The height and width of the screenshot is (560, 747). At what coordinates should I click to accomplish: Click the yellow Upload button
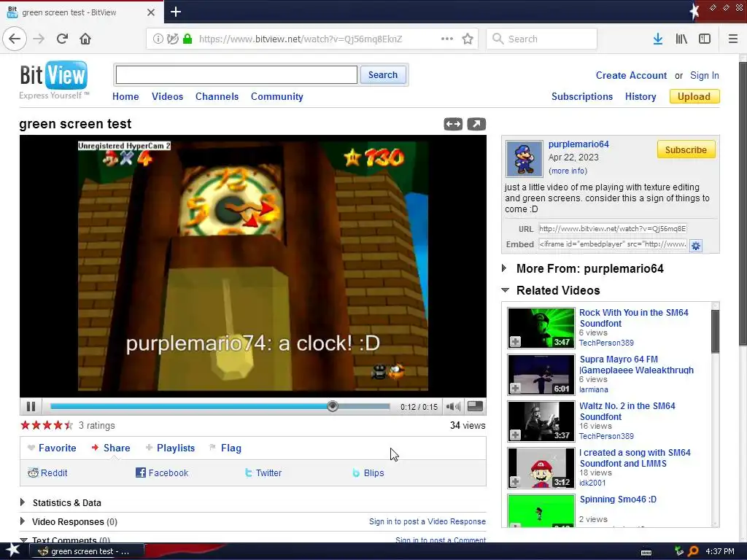click(x=694, y=96)
